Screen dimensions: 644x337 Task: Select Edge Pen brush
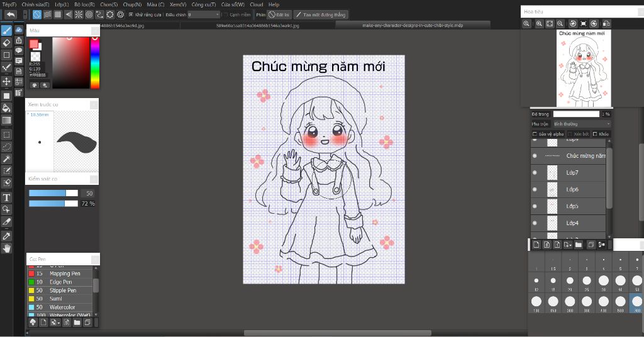[x=60, y=282]
